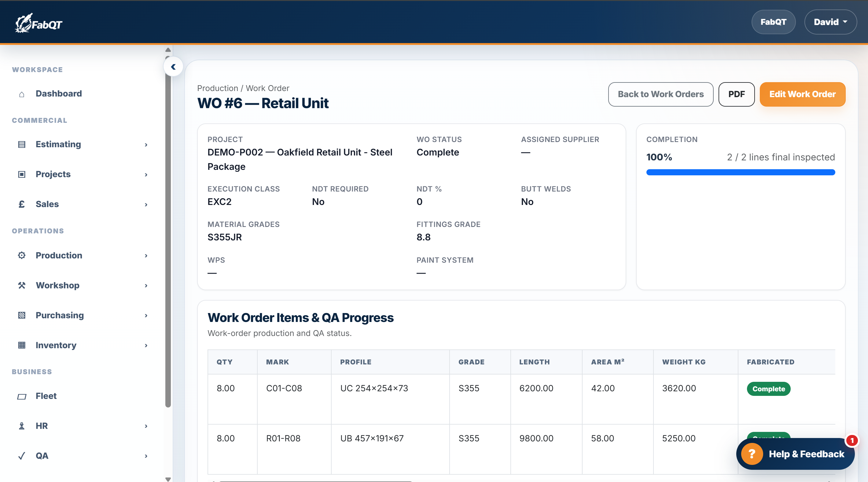Click the Edit Work Order button
The width and height of the screenshot is (868, 482).
(802, 94)
